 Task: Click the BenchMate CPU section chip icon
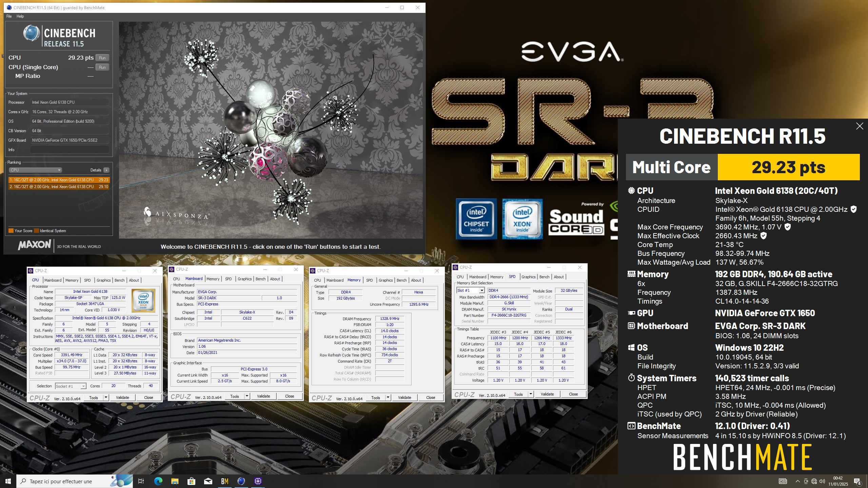click(631, 191)
